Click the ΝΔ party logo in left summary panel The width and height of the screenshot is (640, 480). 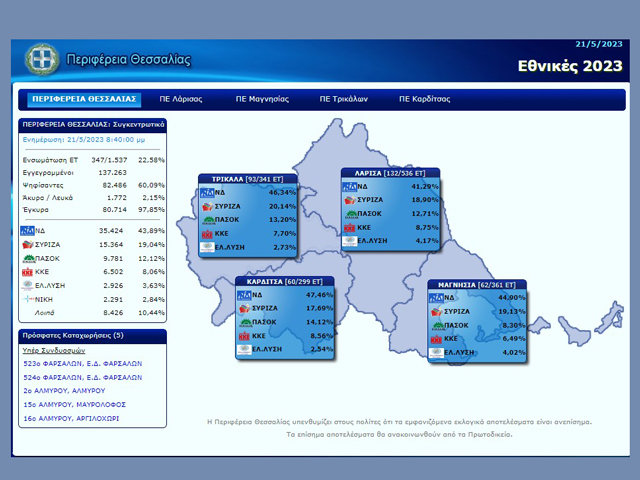tap(27, 230)
